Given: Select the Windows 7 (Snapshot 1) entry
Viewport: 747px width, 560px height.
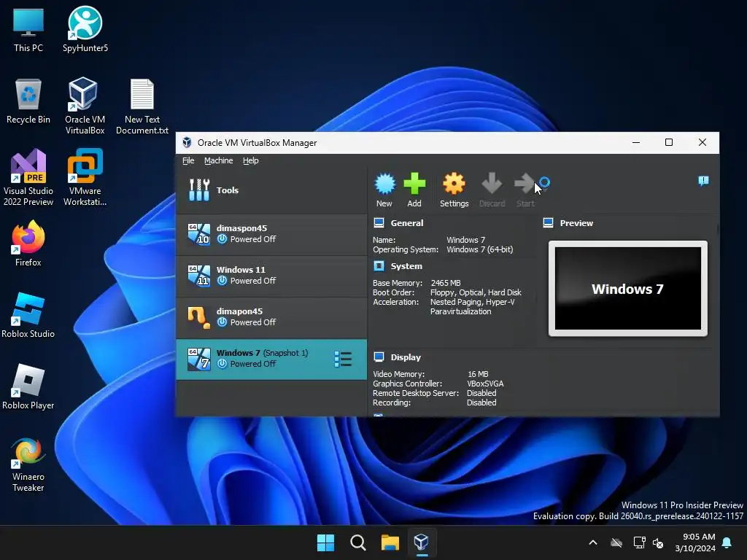Looking at the screenshot, I should click(271, 359).
